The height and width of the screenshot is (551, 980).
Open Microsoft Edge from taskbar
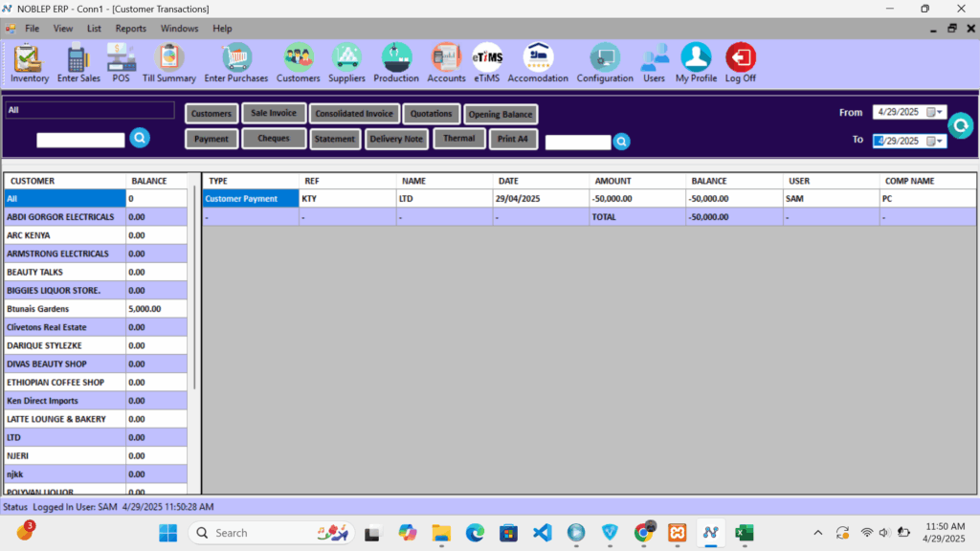click(475, 533)
